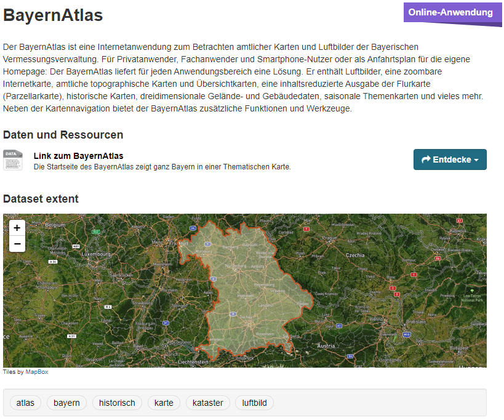Select the bayern tag
The height and width of the screenshot is (420, 504).
click(66, 403)
